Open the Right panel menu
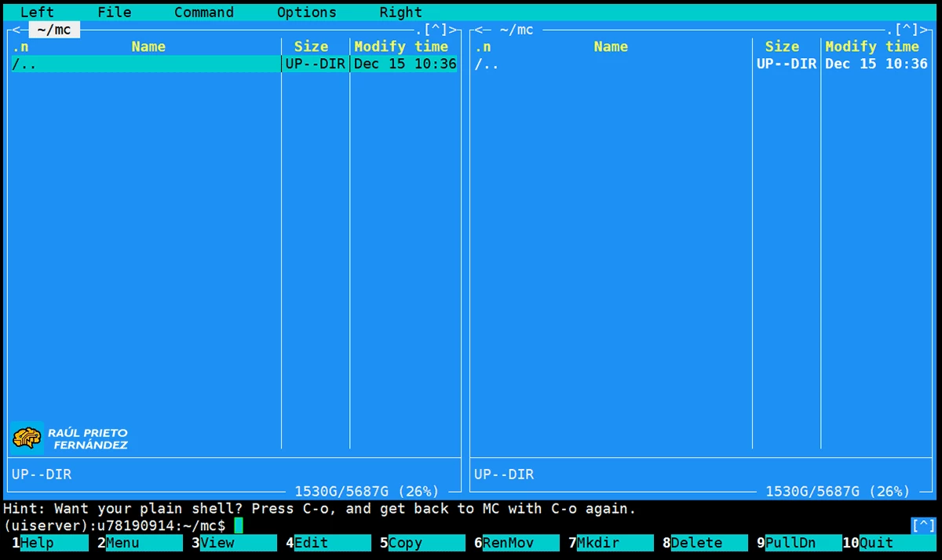 click(x=400, y=13)
